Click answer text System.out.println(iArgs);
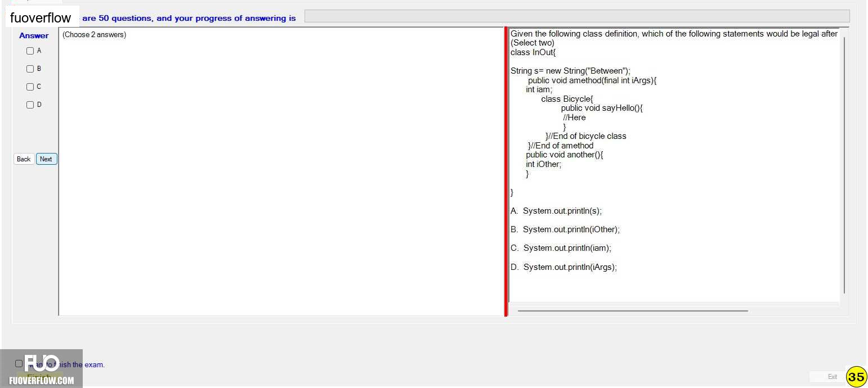Viewport: 868px width, 388px height. pyautogui.click(x=570, y=267)
